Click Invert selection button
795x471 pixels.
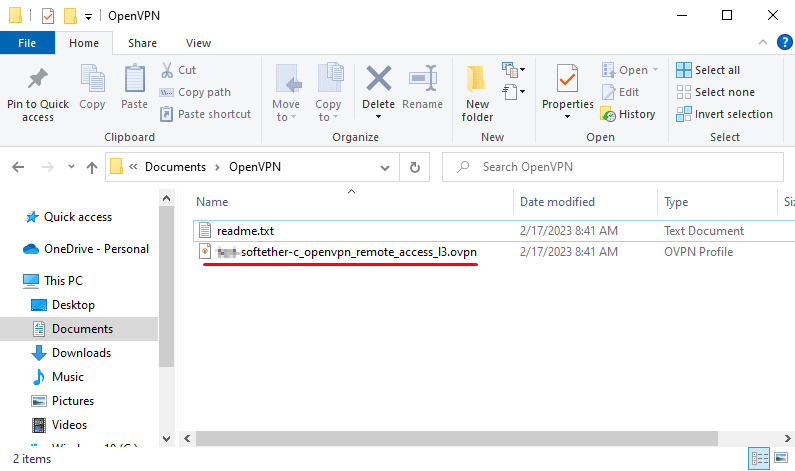click(x=724, y=114)
